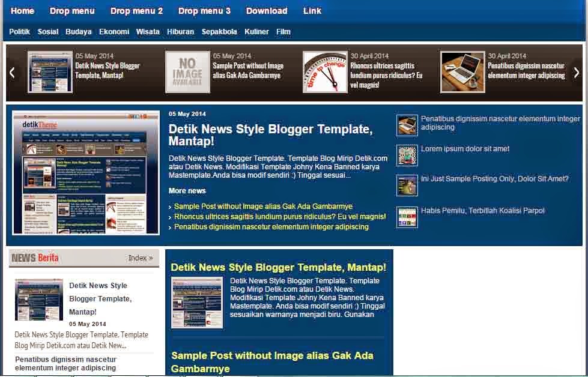Select the More news label
This screenshot has width=588, height=377.
point(187,191)
